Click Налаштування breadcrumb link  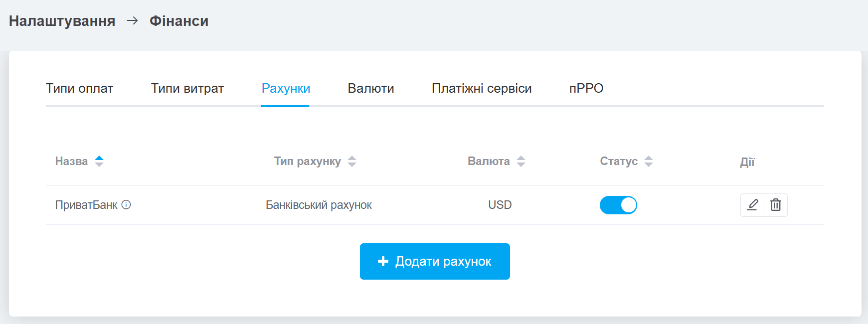[62, 21]
